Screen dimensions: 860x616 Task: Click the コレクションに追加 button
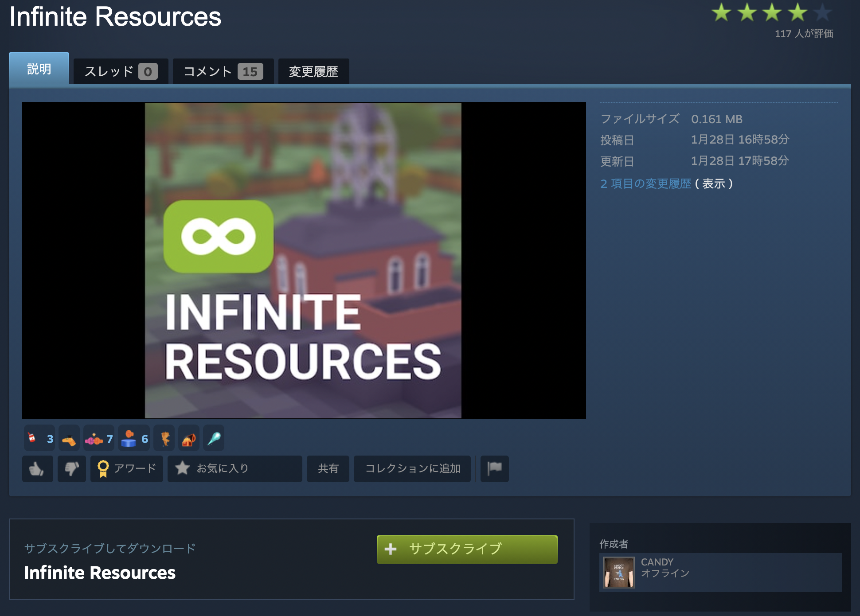(412, 468)
